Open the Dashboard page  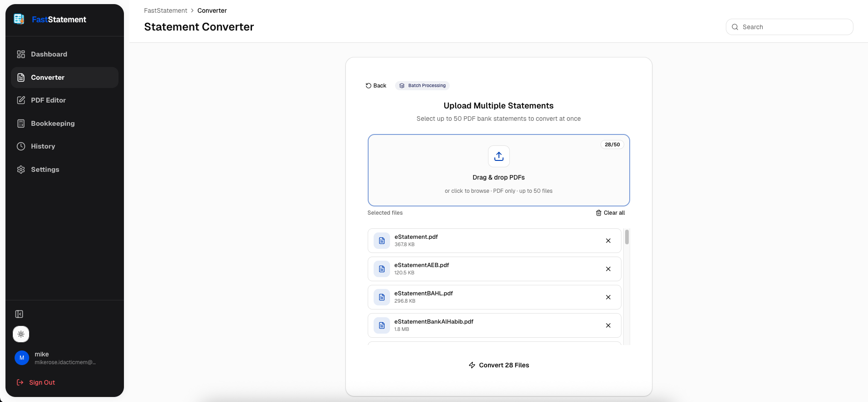pyautogui.click(x=49, y=54)
